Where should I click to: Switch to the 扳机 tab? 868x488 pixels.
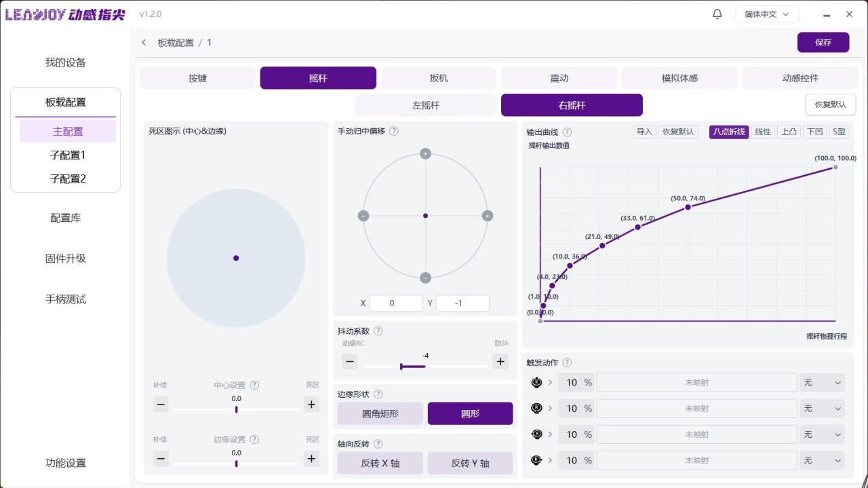439,78
